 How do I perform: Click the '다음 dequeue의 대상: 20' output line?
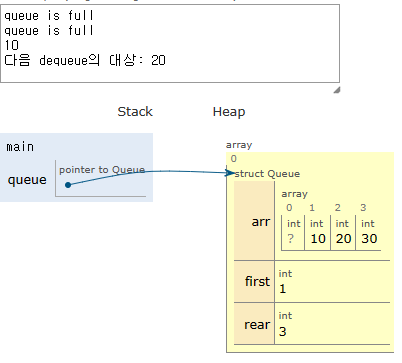85,60
